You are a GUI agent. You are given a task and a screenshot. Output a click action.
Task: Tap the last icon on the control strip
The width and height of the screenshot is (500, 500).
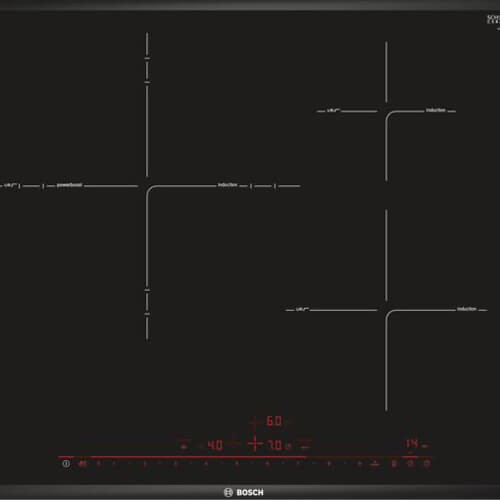pos(427,464)
